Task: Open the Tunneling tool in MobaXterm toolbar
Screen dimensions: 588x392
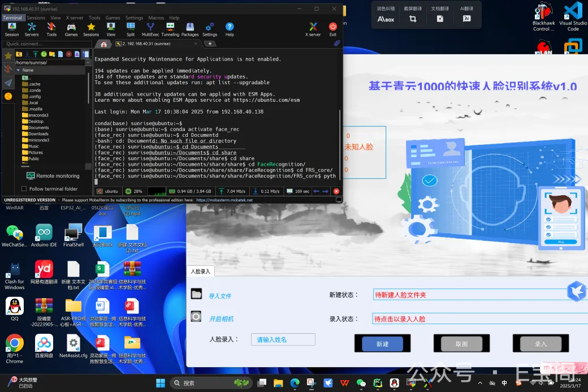Action: 170,28
